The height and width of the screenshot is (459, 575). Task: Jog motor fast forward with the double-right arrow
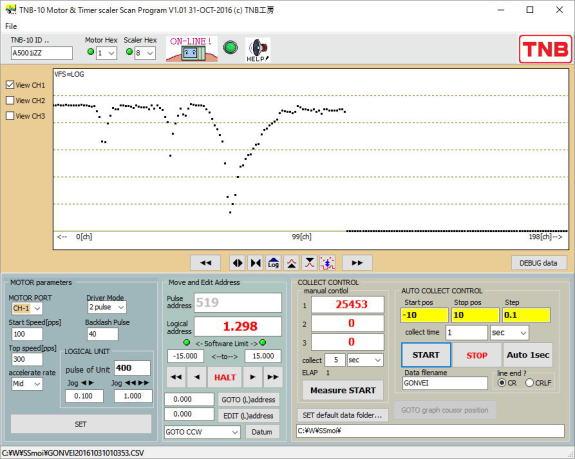pyautogui.click(x=273, y=377)
